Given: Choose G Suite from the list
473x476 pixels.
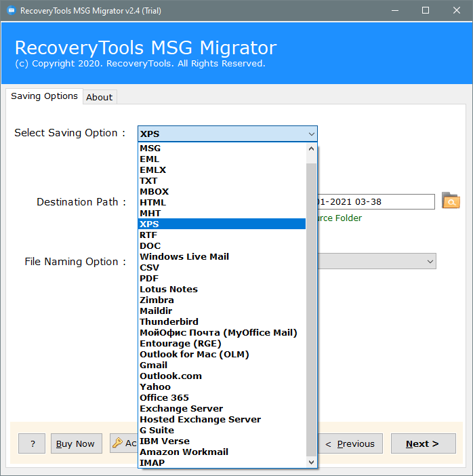Looking at the screenshot, I should tap(222, 431).
